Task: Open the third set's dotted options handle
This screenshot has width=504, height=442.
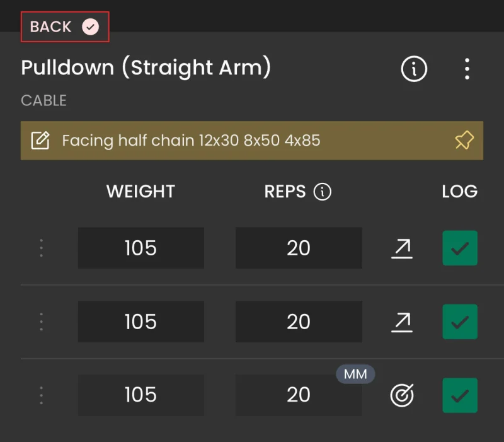Action: coord(41,395)
